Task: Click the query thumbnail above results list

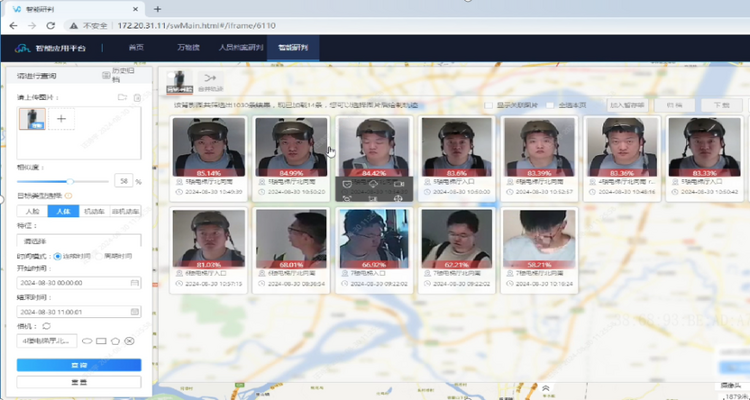Action: pyautogui.click(x=179, y=82)
